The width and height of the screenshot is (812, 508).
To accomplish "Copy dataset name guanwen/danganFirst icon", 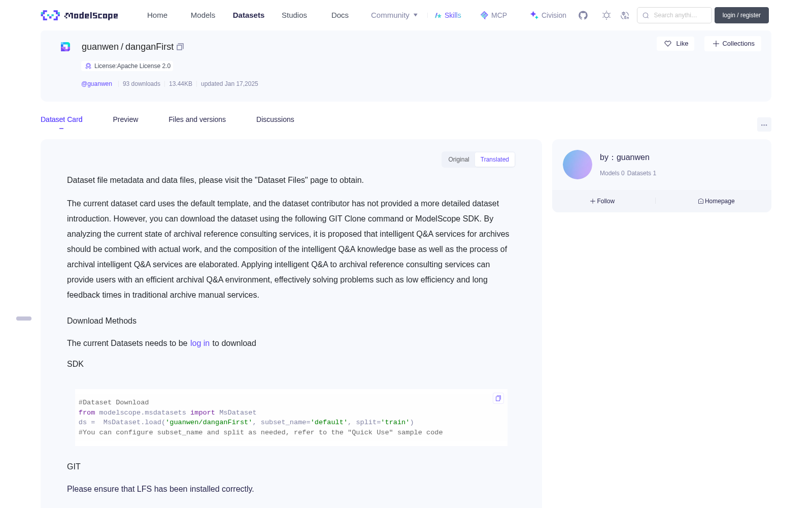I will point(180,47).
